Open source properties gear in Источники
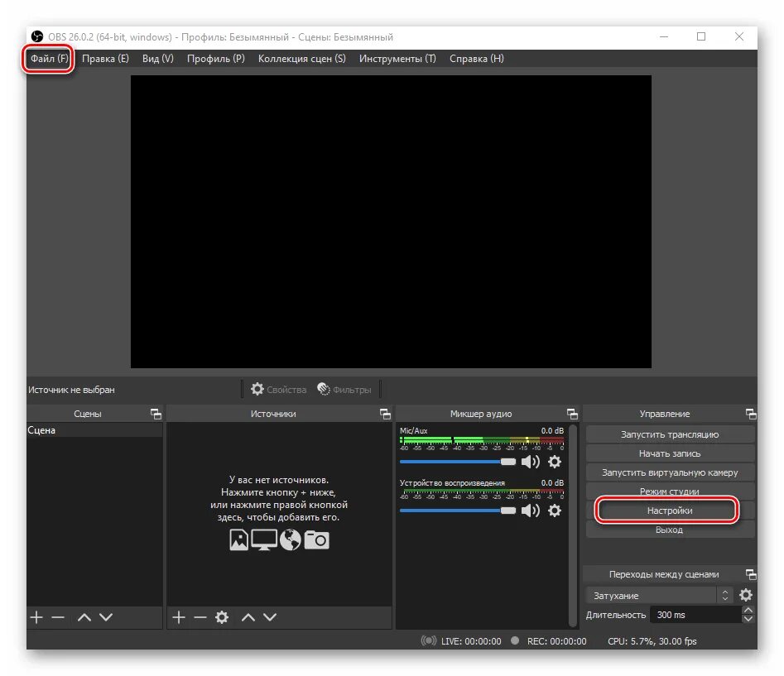The width and height of the screenshot is (784, 676). 222,617
